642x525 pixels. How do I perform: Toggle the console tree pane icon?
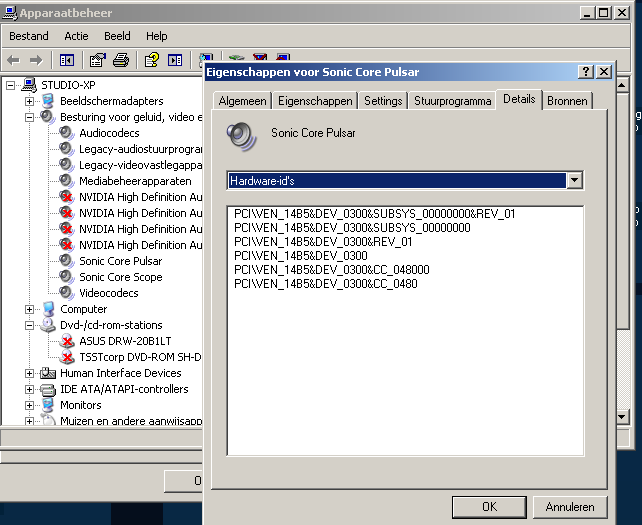[67, 60]
